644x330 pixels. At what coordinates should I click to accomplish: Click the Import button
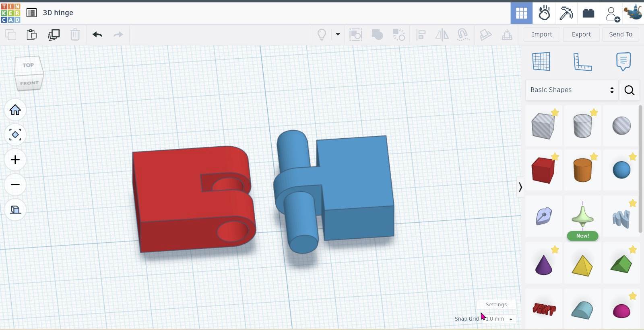[x=542, y=35]
